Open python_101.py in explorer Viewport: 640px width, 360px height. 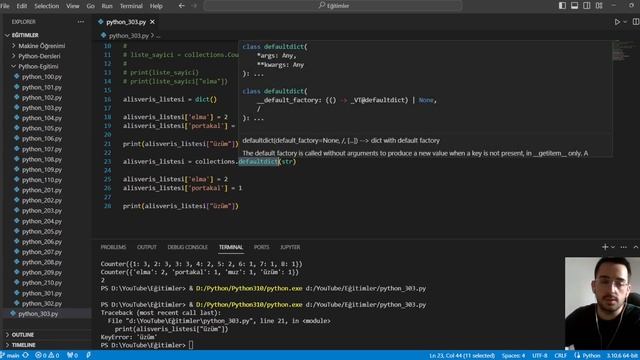(x=42, y=87)
